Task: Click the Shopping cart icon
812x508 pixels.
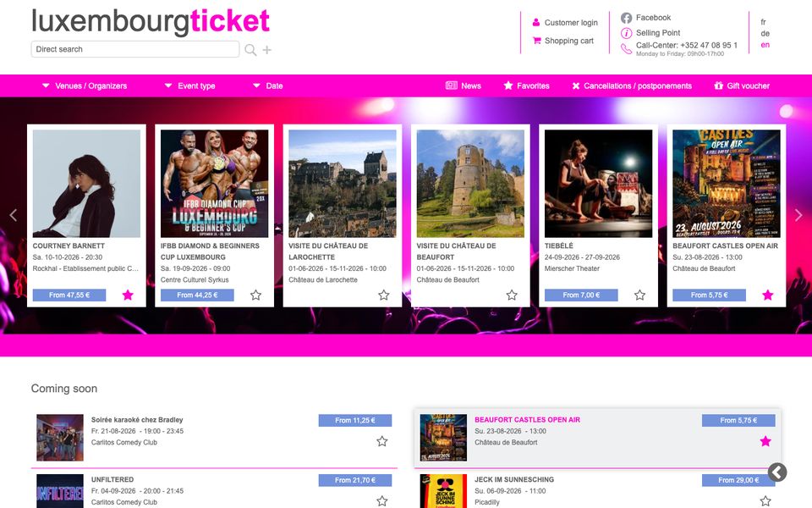Action: tap(536, 41)
